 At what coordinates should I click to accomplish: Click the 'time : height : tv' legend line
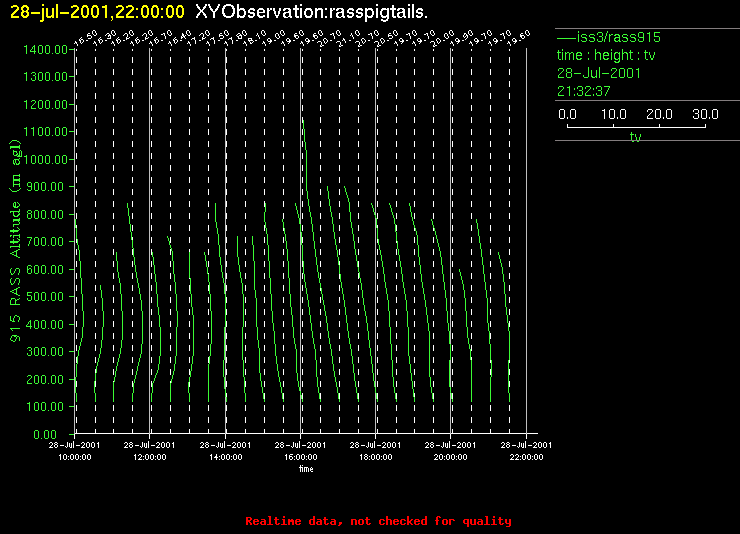point(606,55)
